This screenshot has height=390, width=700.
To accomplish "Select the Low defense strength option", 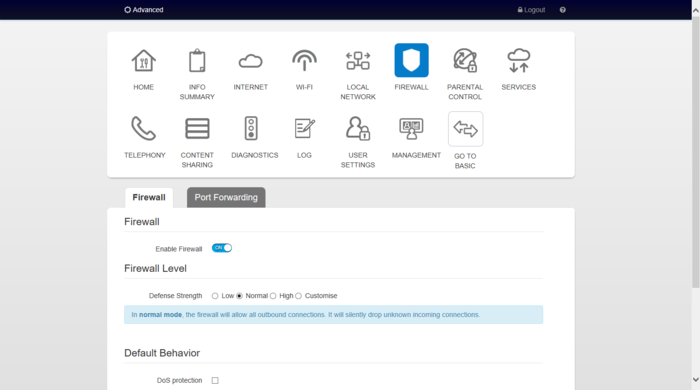I will pyautogui.click(x=215, y=296).
